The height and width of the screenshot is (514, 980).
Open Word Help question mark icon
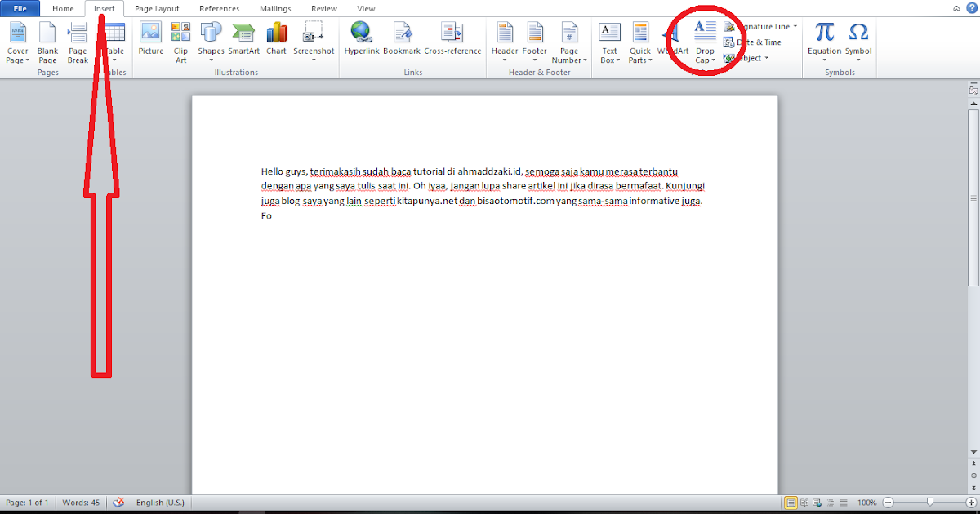pos(970,8)
